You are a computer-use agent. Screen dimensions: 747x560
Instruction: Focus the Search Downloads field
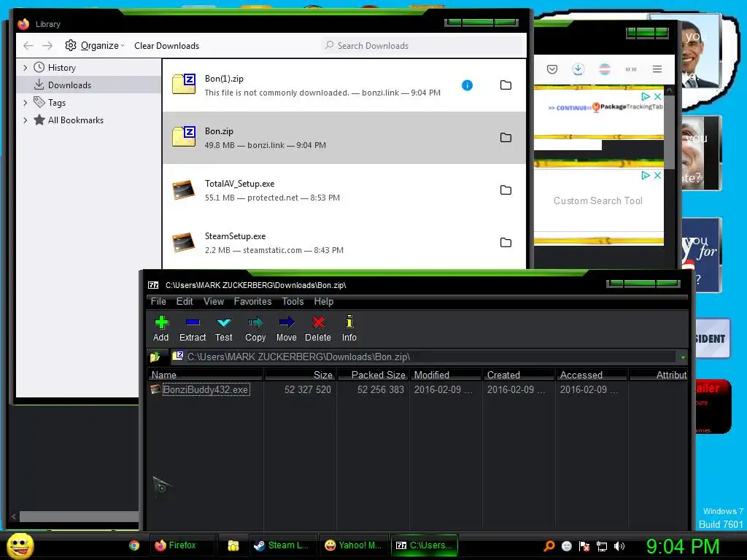422,46
